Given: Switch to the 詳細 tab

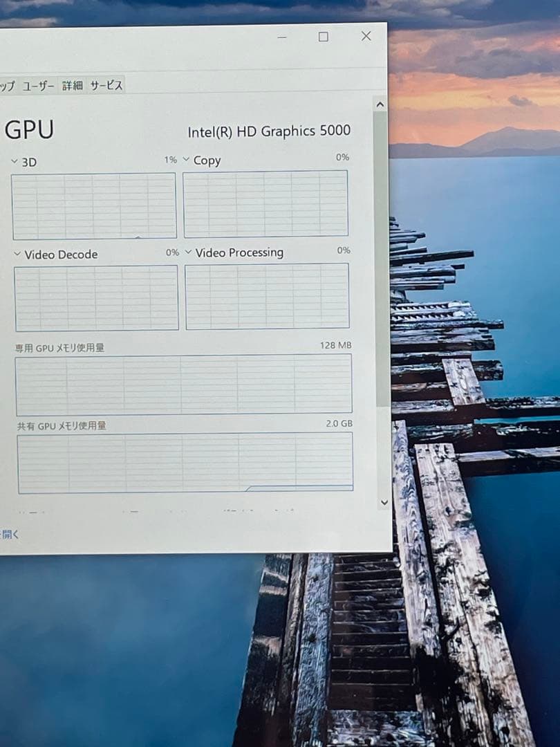Looking at the screenshot, I should coord(73,85).
